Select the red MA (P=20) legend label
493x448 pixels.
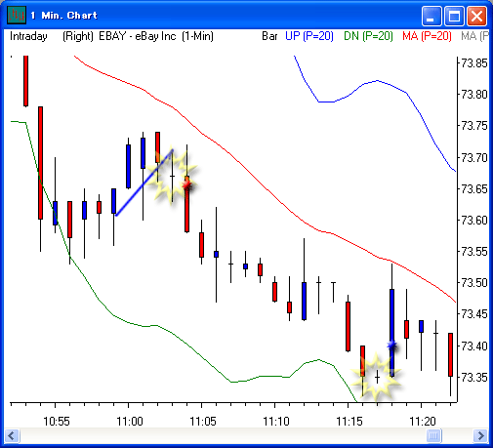point(427,36)
